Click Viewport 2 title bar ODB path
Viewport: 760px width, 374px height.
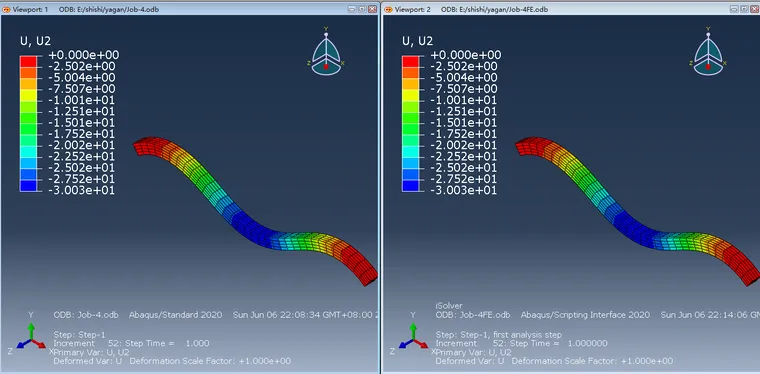click(x=494, y=9)
